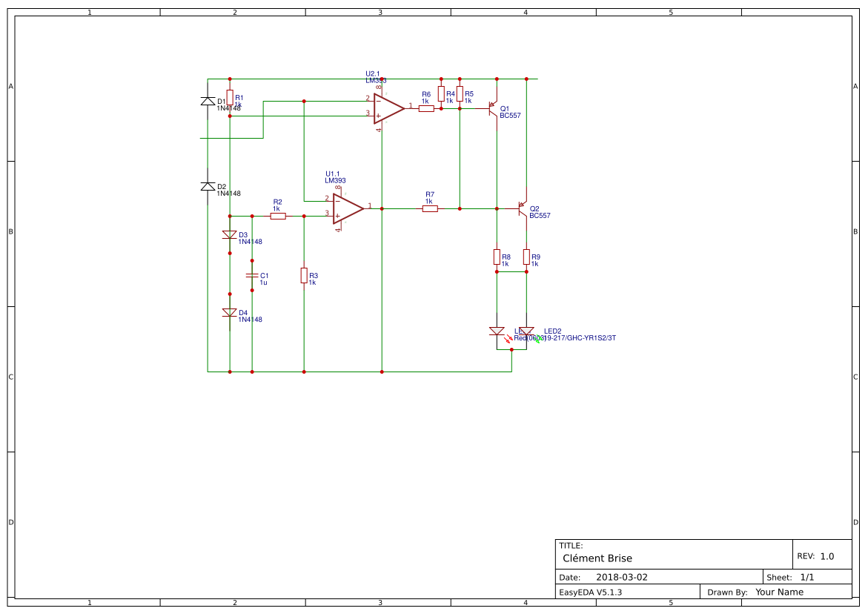The image size is (868, 614).
Task: Select the D2 1N4148 diode symbol
Action: click(208, 187)
